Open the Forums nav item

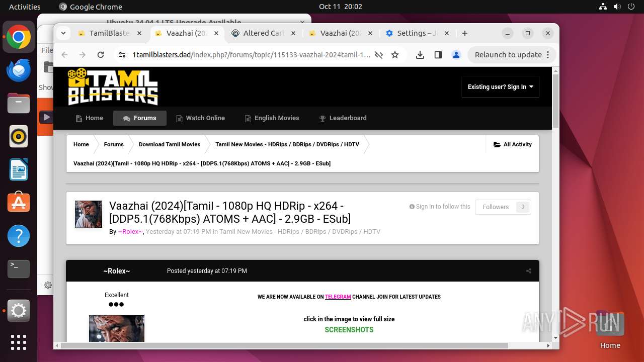click(x=140, y=118)
